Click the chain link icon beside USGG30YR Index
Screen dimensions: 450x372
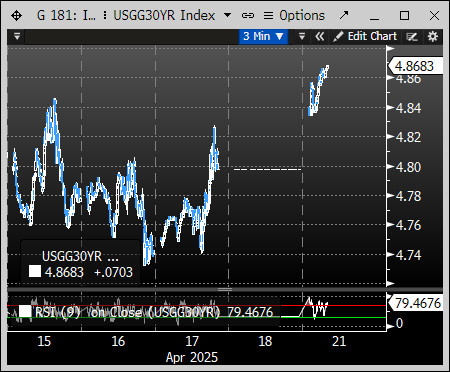pos(248,16)
